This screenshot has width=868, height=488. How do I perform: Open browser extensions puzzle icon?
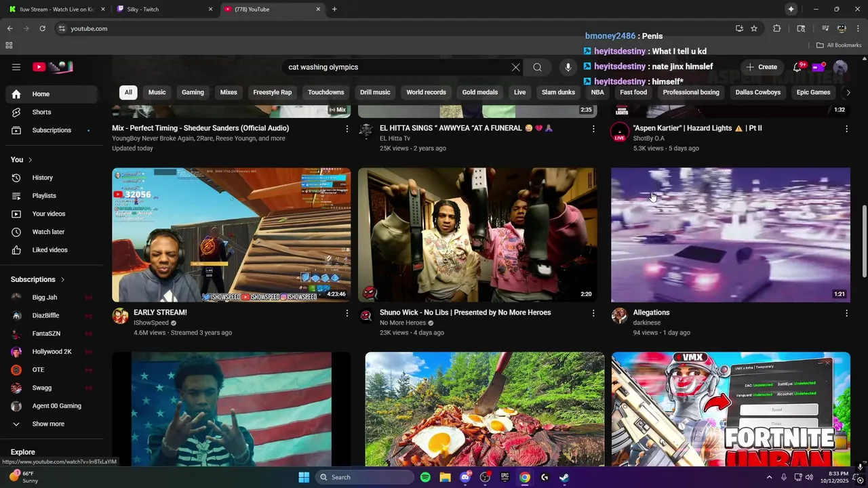pos(777,28)
